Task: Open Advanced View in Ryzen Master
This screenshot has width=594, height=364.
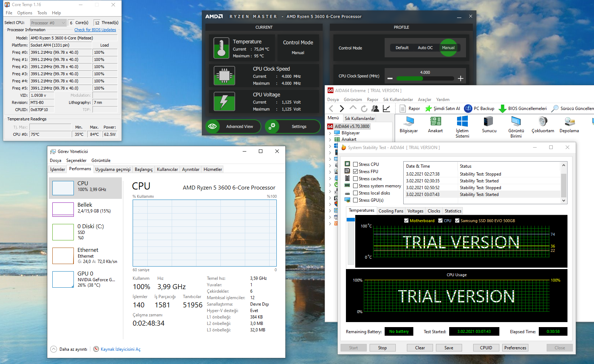Action: [233, 126]
